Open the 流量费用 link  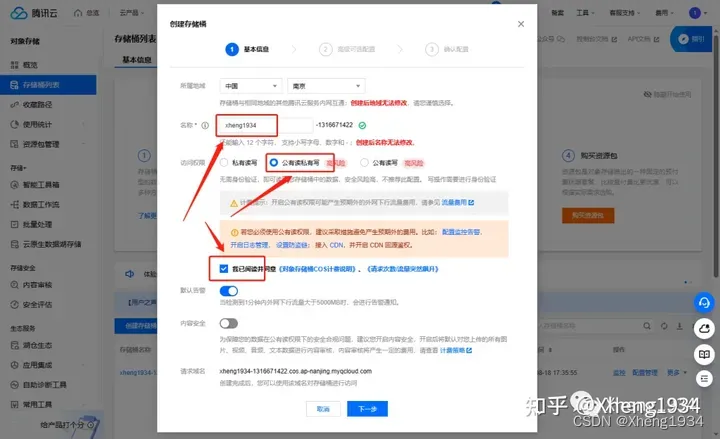pos(457,202)
